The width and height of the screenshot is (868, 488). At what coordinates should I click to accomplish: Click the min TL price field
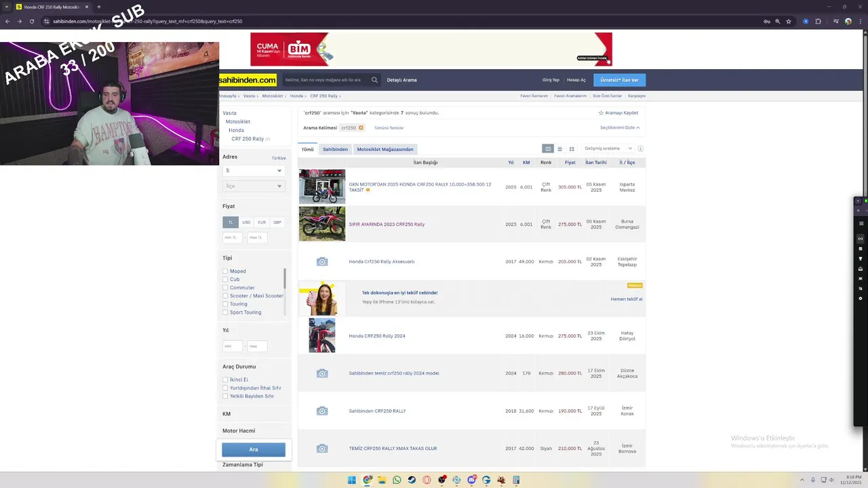tap(232, 237)
